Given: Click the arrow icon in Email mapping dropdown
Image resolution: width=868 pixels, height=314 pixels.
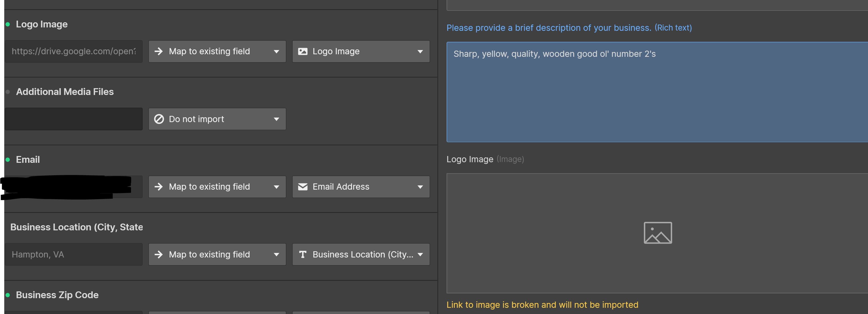Looking at the screenshot, I should 159,187.
